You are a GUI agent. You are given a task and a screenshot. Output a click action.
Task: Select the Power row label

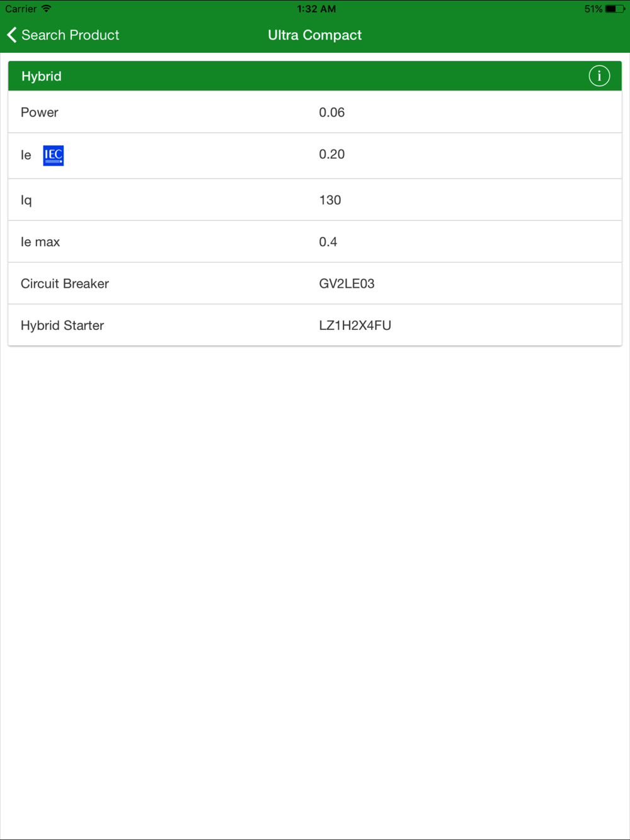coord(40,112)
